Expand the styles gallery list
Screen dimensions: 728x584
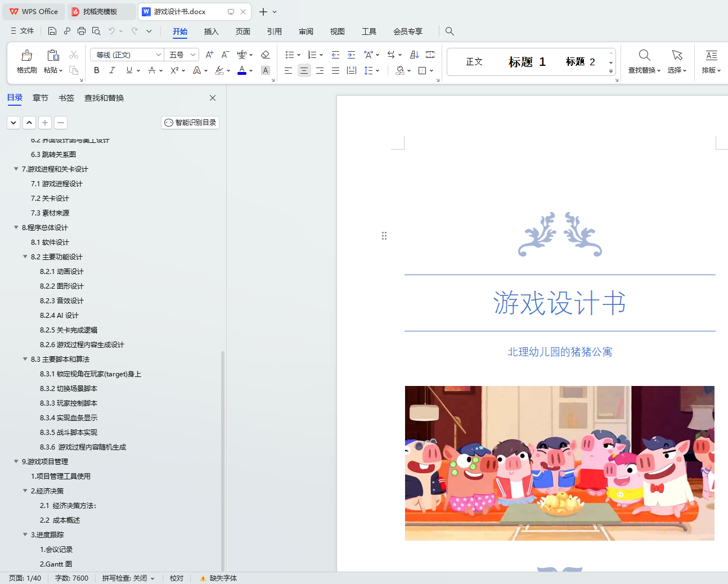click(x=611, y=71)
